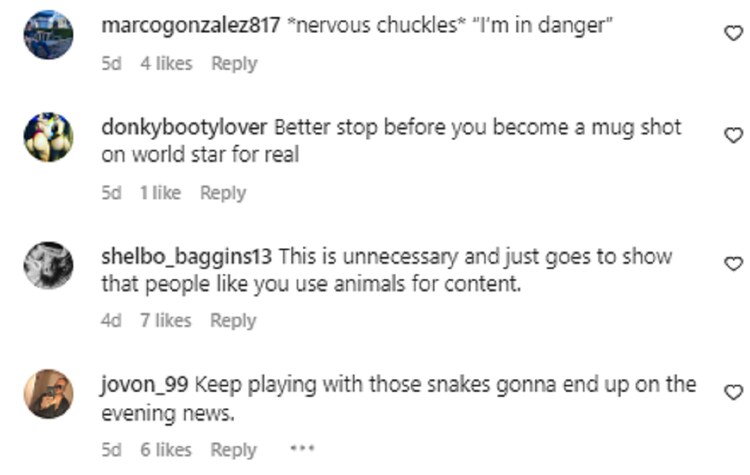
Task: Reply to shelbo_baggins13's comment
Action: tap(233, 320)
